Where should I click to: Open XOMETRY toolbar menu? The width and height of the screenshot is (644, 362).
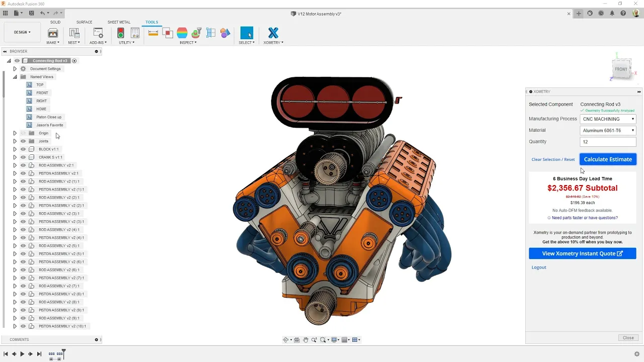click(273, 43)
